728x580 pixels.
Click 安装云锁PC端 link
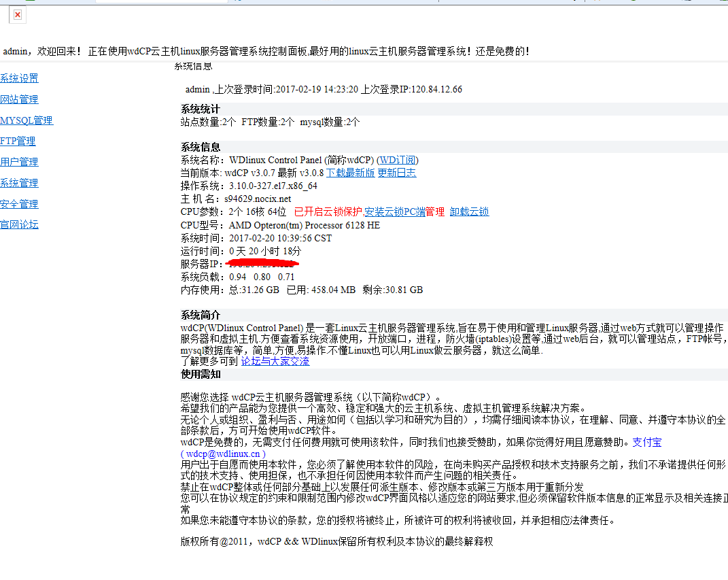point(395,211)
